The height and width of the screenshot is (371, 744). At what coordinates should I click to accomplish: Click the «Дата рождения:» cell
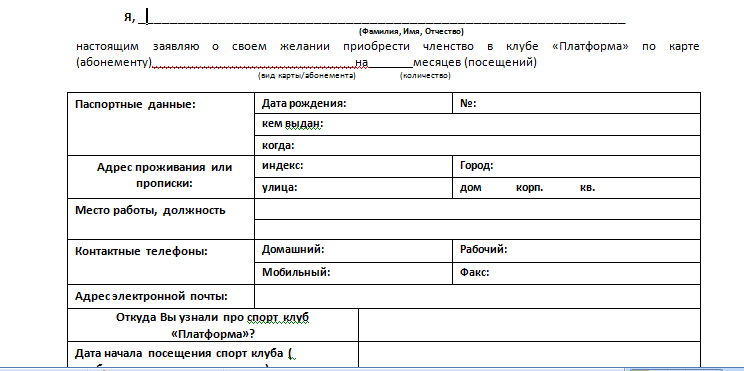pyautogui.click(x=353, y=103)
